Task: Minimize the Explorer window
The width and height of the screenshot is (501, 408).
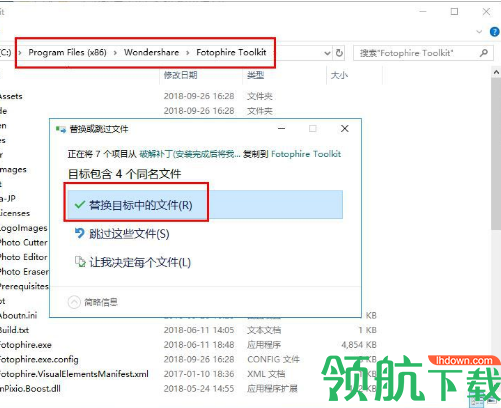Action: pos(423,12)
